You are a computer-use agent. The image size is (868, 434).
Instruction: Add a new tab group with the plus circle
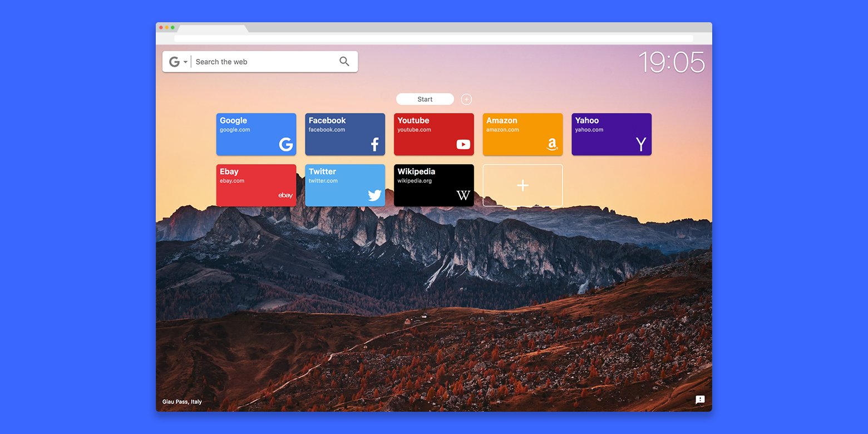466,99
